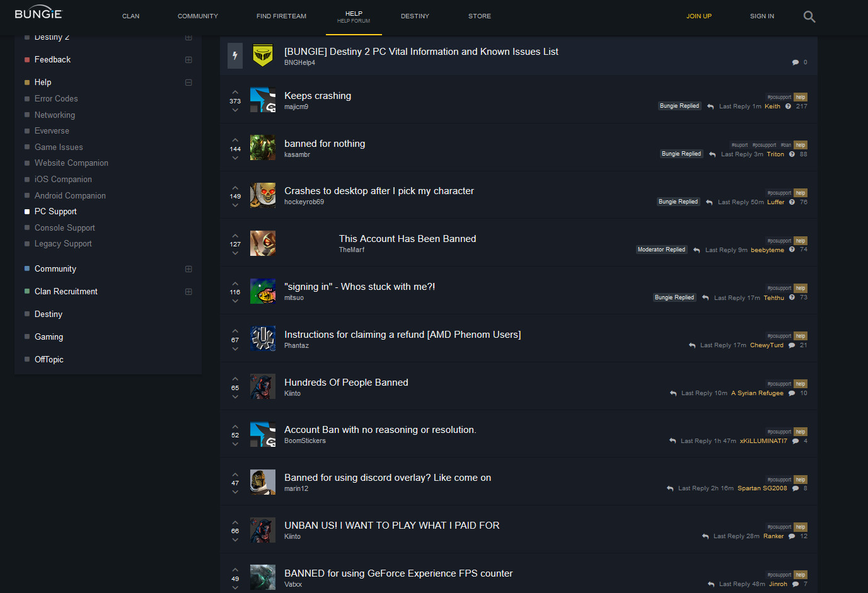Open the Community navigation menu

tap(198, 16)
